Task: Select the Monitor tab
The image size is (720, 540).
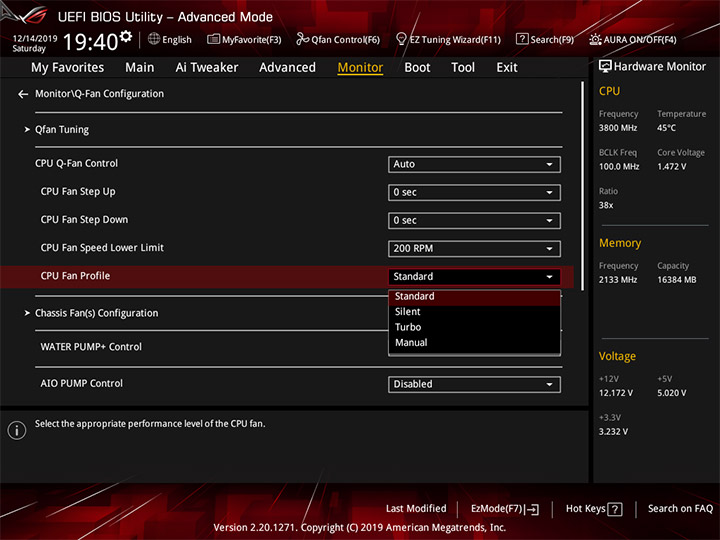Action: (360, 68)
